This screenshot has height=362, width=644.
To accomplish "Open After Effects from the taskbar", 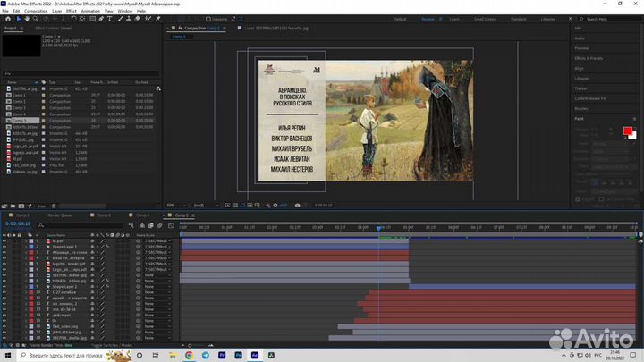I will pyautogui.click(x=255, y=355).
